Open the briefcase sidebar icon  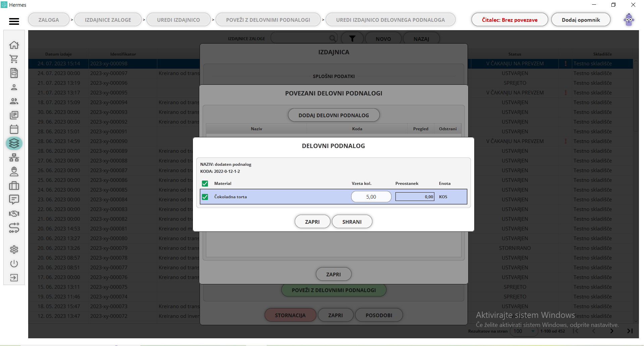(x=14, y=186)
